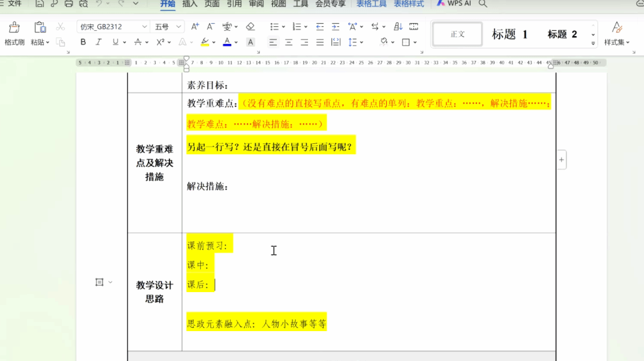644x361 pixels.
Task: Open the font size dropdown 五号
Action: click(178, 27)
